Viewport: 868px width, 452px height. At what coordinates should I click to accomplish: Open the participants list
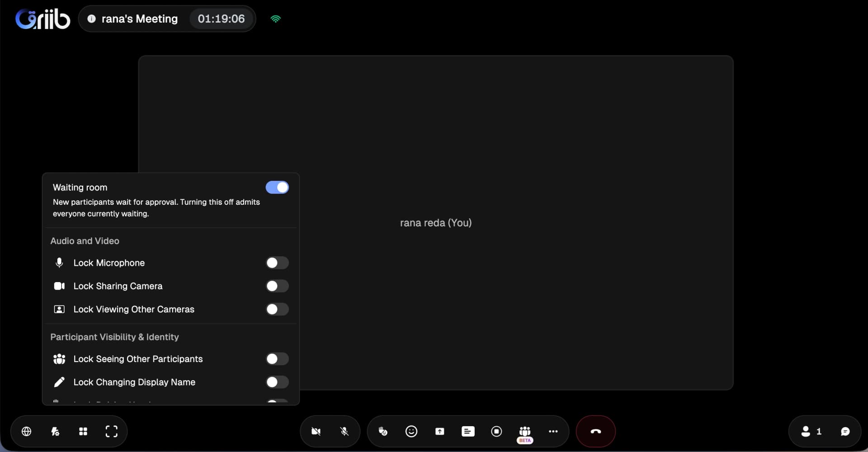811,432
